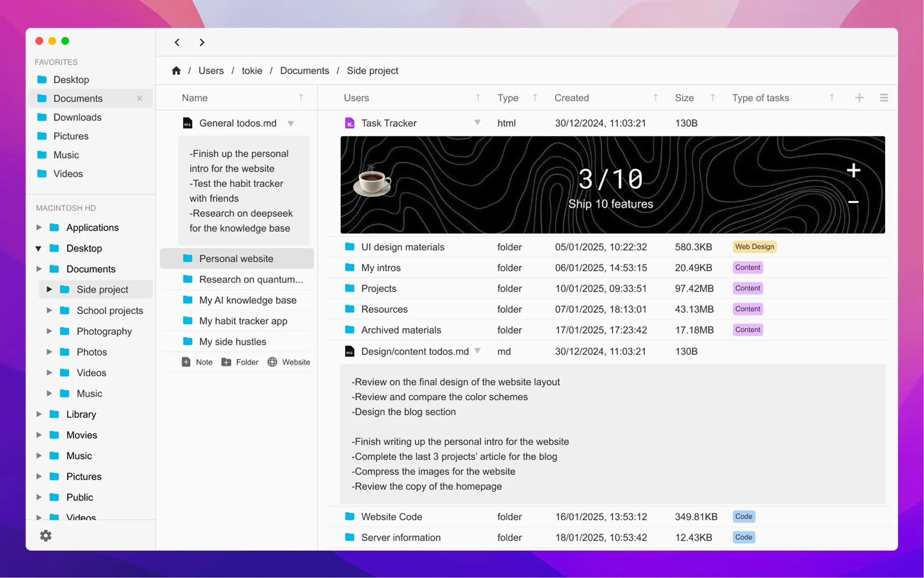Open settings via the gear icon

point(45,535)
